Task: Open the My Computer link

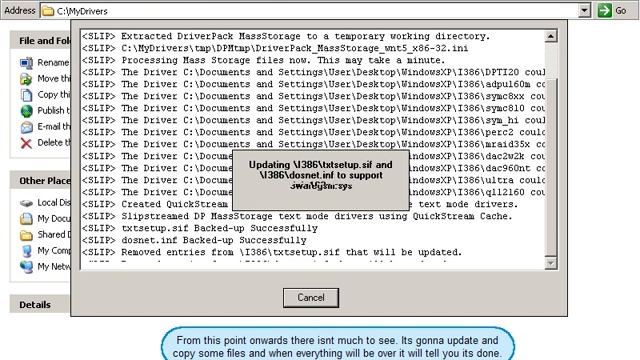Action: (x=54, y=250)
